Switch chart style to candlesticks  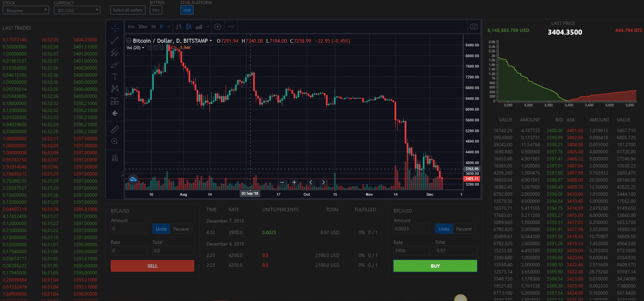(x=189, y=27)
